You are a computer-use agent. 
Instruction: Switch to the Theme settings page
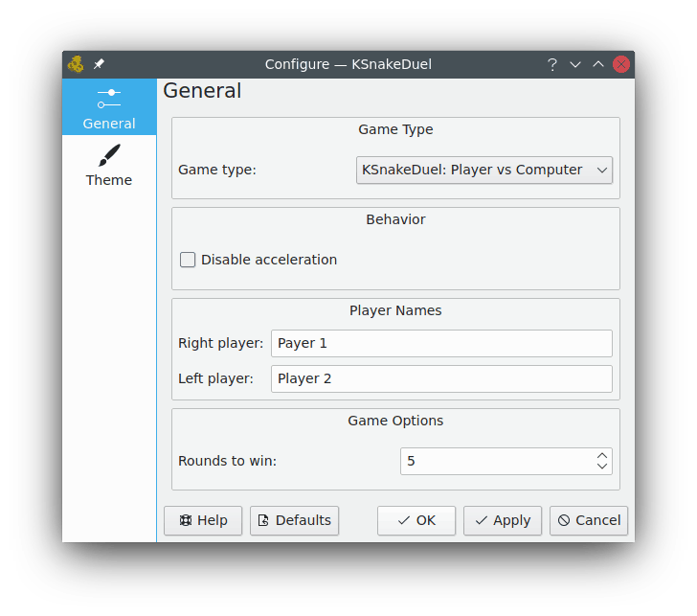(109, 165)
